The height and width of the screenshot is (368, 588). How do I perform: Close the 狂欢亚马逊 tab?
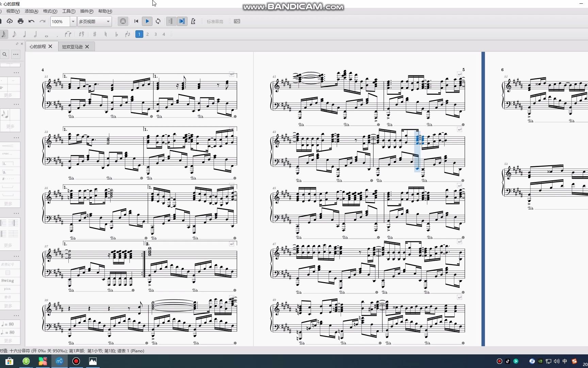click(x=87, y=47)
